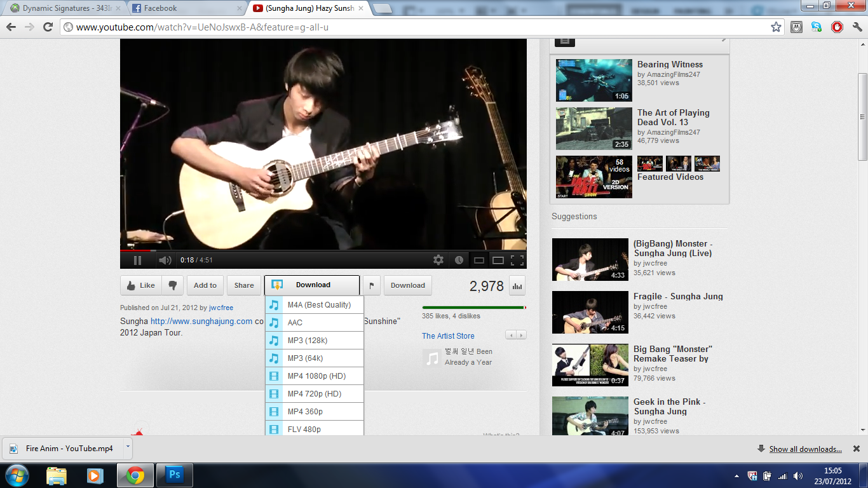Image resolution: width=868 pixels, height=488 pixels.
Task: Open the Chrome wrench menu
Action: 857,27
